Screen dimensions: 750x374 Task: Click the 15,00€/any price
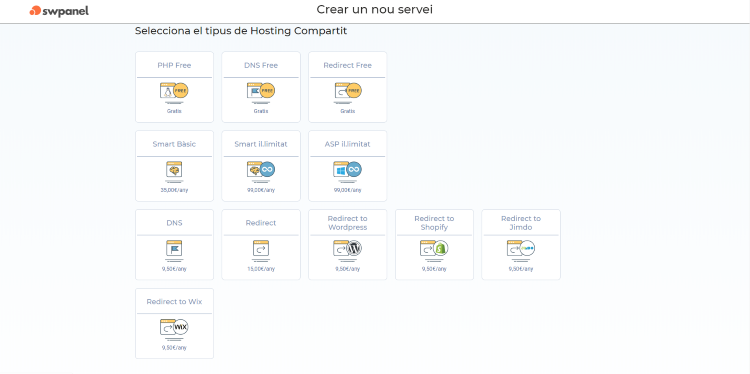261,269
